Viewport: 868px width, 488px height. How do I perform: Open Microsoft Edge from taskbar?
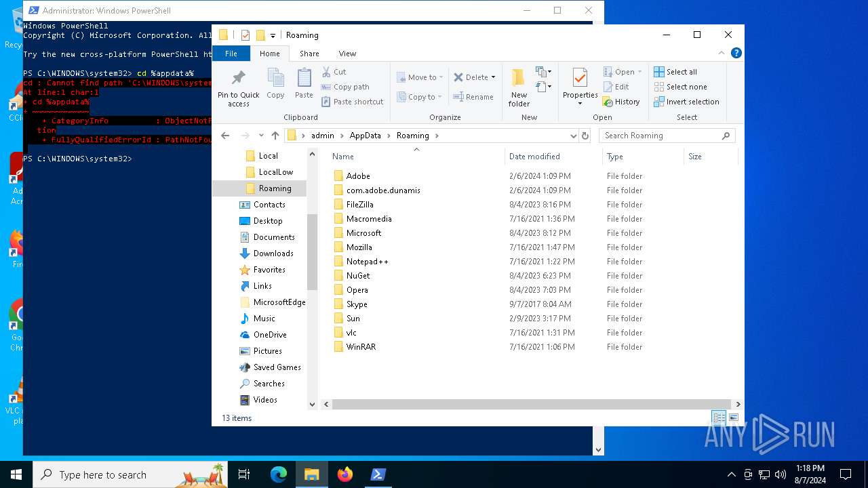click(x=279, y=474)
